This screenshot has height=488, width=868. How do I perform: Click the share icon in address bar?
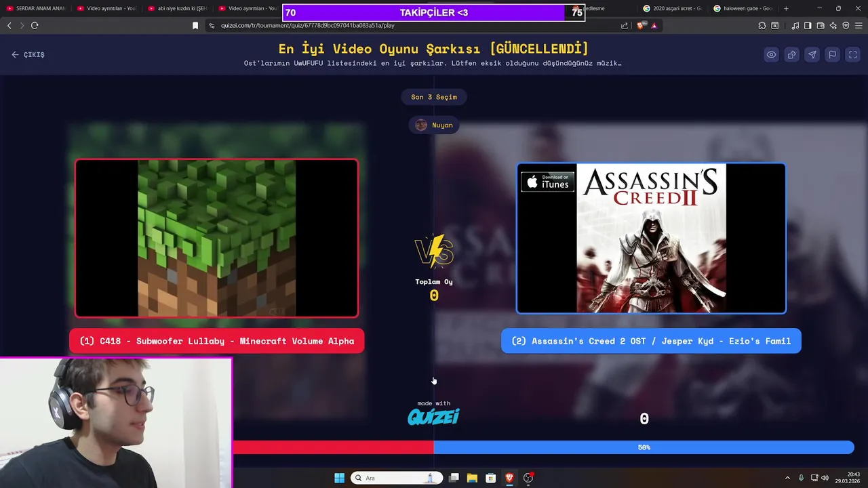(x=625, y=25)
